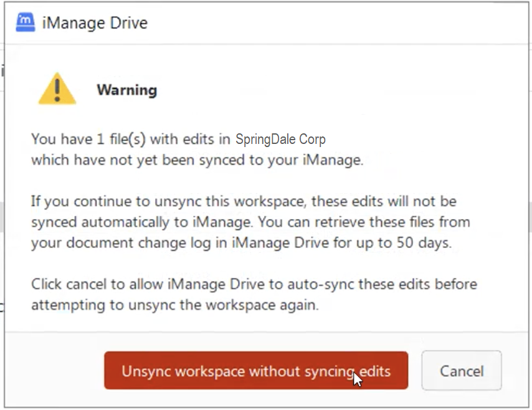Click the '50 days' retention text
Image resolution: width=532 pixels, height=410 pixels.
420,243
